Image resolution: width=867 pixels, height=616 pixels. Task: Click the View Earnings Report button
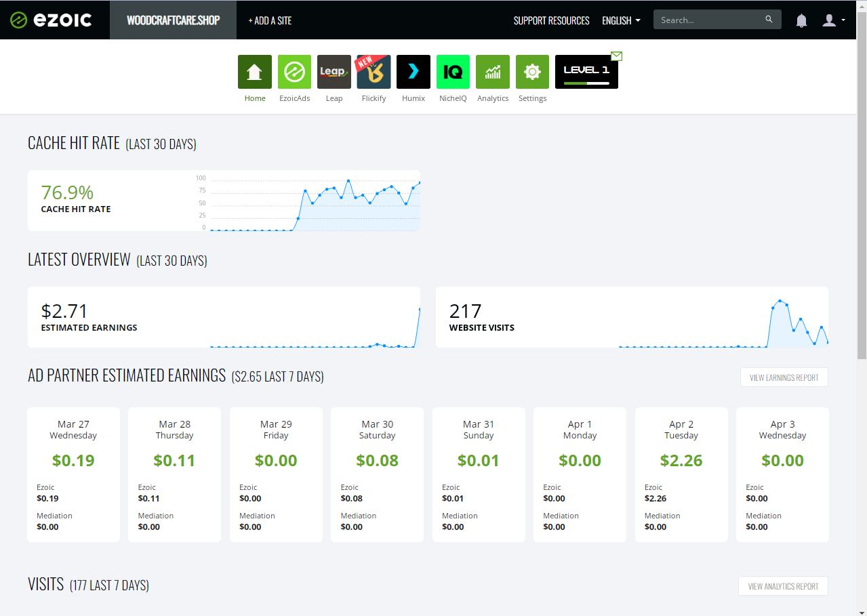click(784, 377)
